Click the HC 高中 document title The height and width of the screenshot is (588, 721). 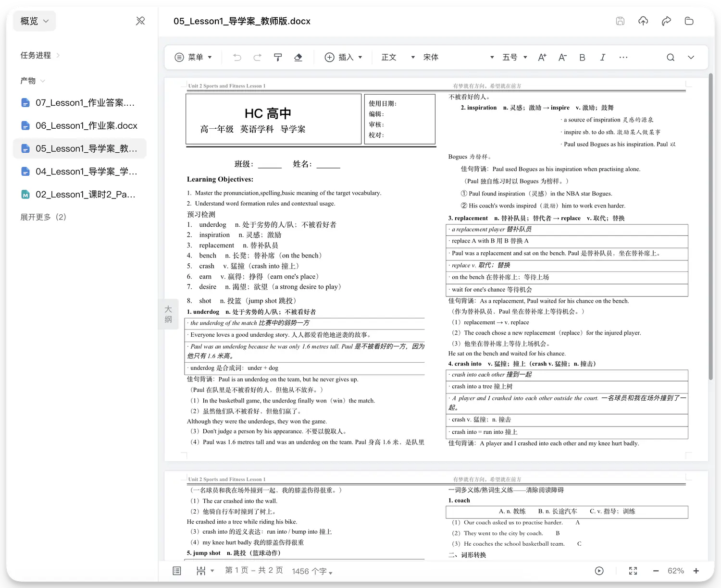(268, 113)
